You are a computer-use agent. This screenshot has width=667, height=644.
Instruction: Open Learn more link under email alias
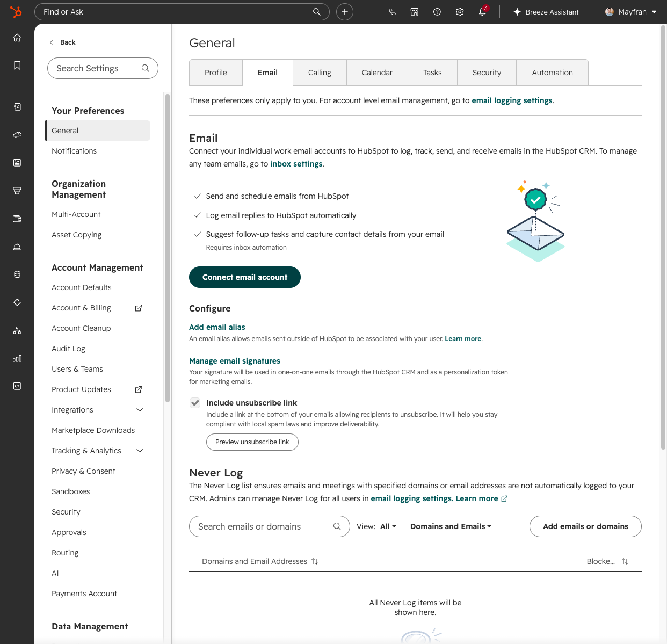click(x=463, y=339)
